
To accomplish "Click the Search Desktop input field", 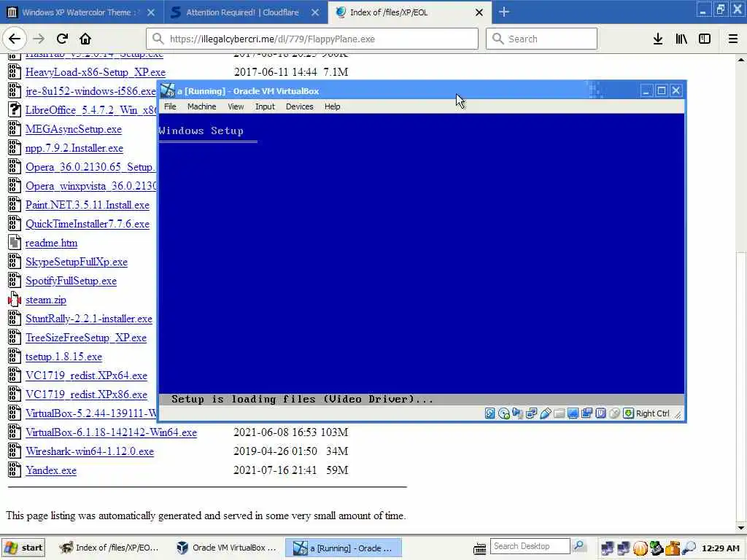I will (530, 546).
